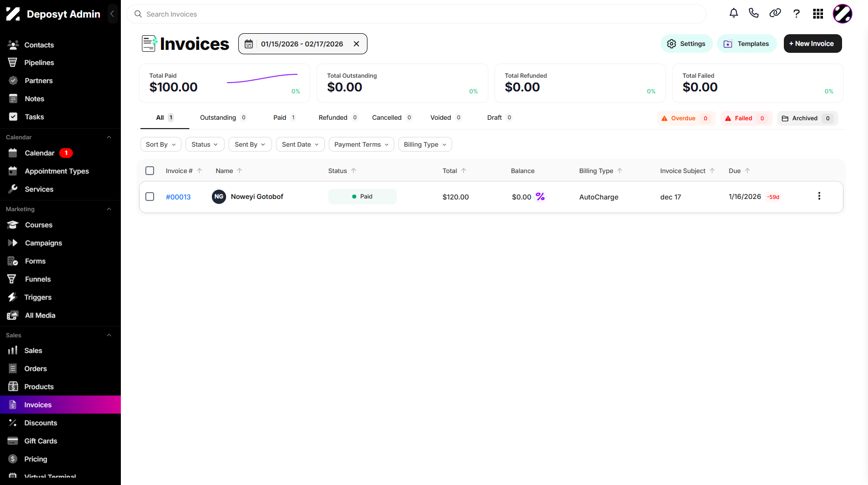868x485 pixels.
Task: Show Archived invoices
Action: click(x=807, y=118)
